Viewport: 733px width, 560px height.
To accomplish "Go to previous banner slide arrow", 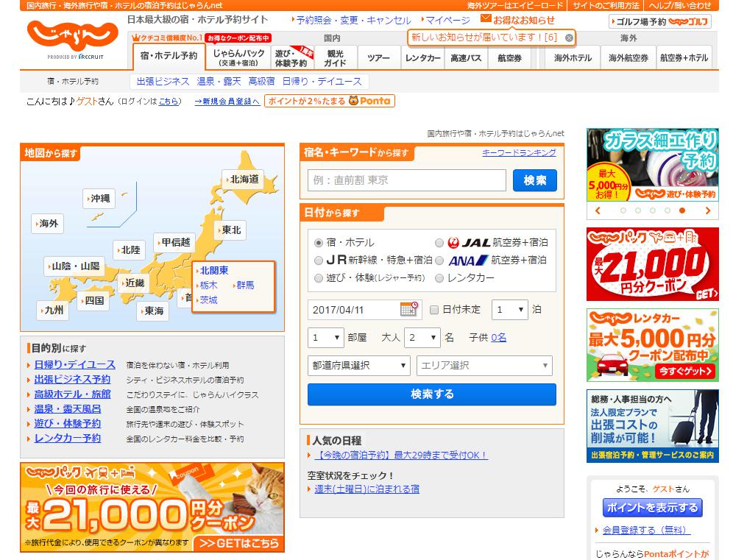I will pos(598,210).
